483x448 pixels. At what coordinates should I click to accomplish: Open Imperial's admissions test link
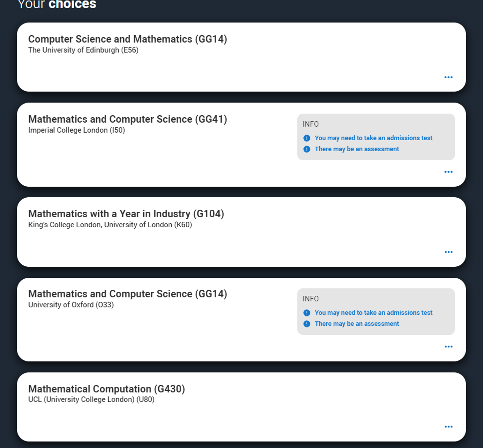click(x=373, y=138)
